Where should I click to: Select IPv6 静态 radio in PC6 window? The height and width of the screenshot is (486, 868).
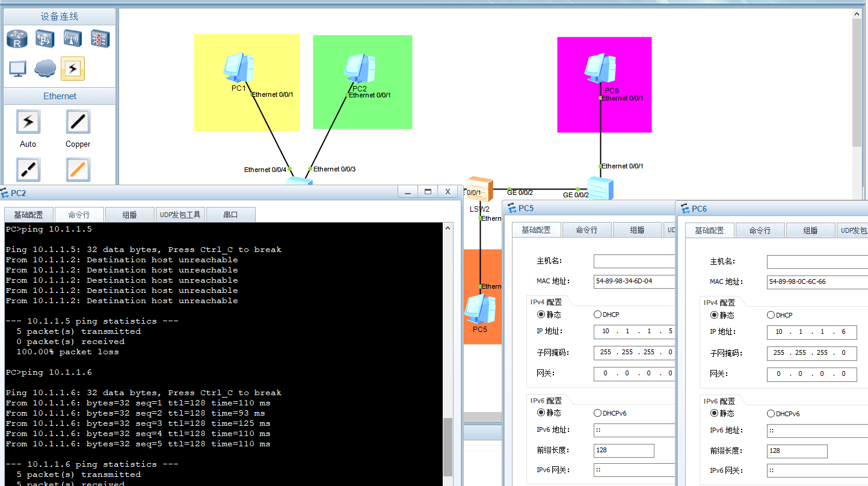[x=714, y=413]
